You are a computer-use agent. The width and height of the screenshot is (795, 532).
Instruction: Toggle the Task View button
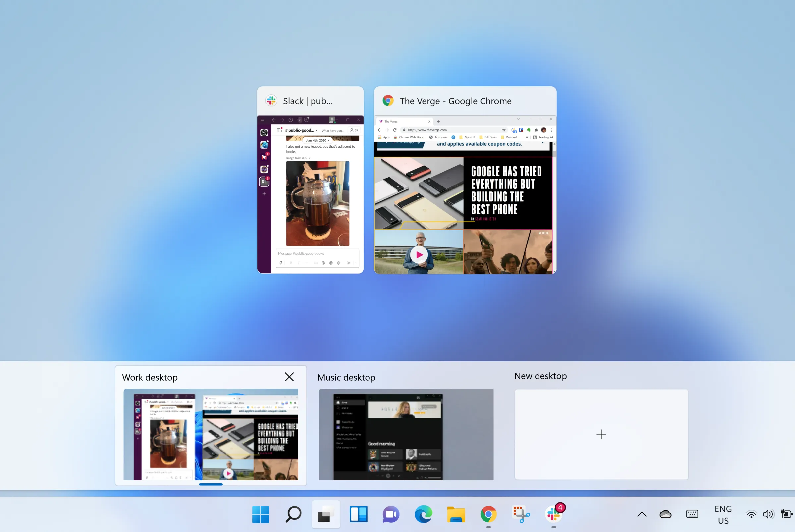(x=325, y=514)
